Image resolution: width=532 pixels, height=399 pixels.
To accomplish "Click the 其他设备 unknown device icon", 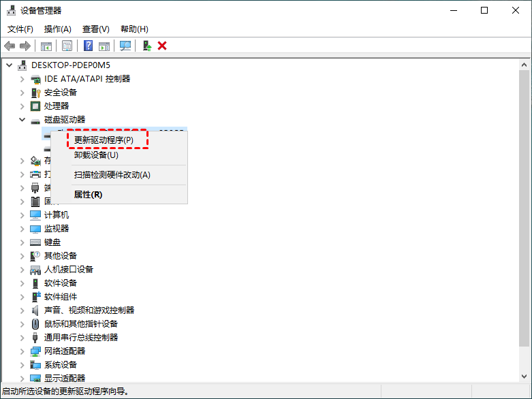I will tap(35, 256).
